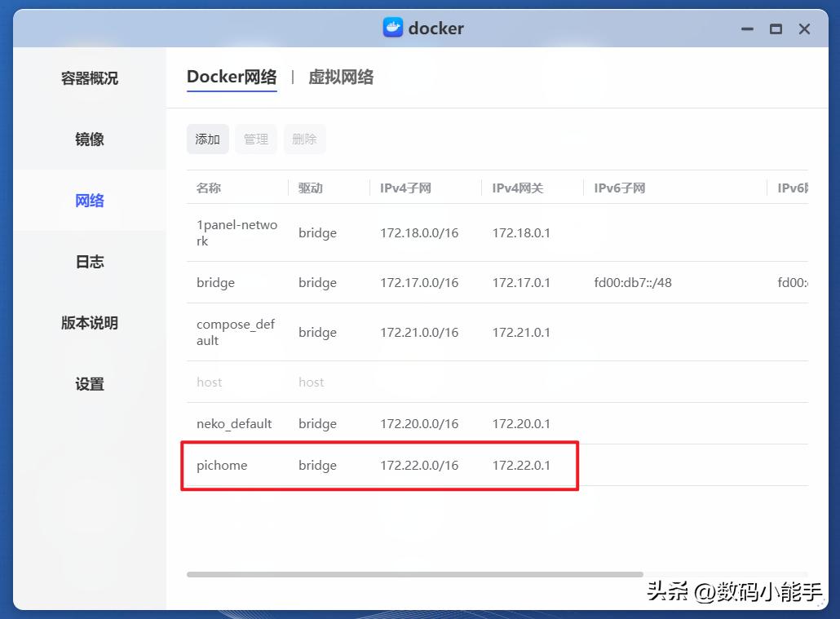Viewport: 840px width, 619px height.
Task: Select the neko_default network name
Action: tap(234, 424)
